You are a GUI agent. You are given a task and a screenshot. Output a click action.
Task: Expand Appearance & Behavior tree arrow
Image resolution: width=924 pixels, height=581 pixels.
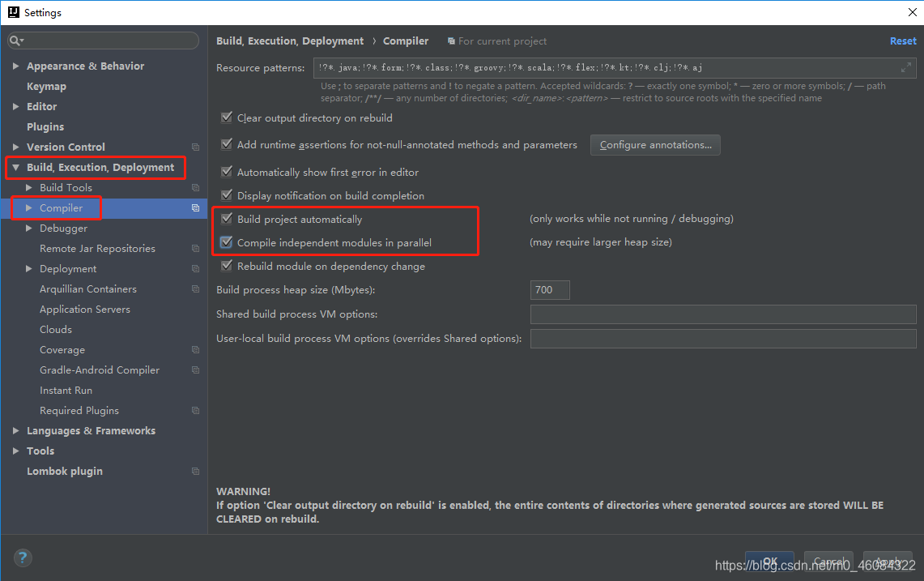click(x=16, y=66)
